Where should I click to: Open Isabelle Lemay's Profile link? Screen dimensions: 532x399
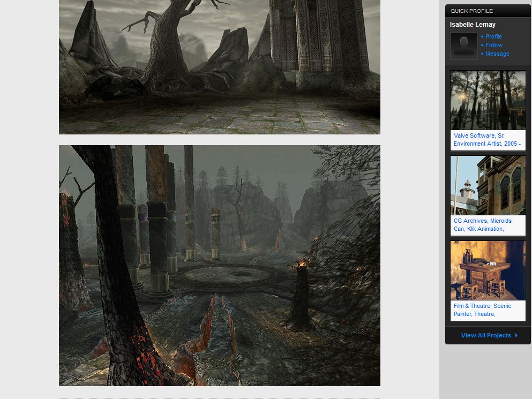click(x=493, y=36)
